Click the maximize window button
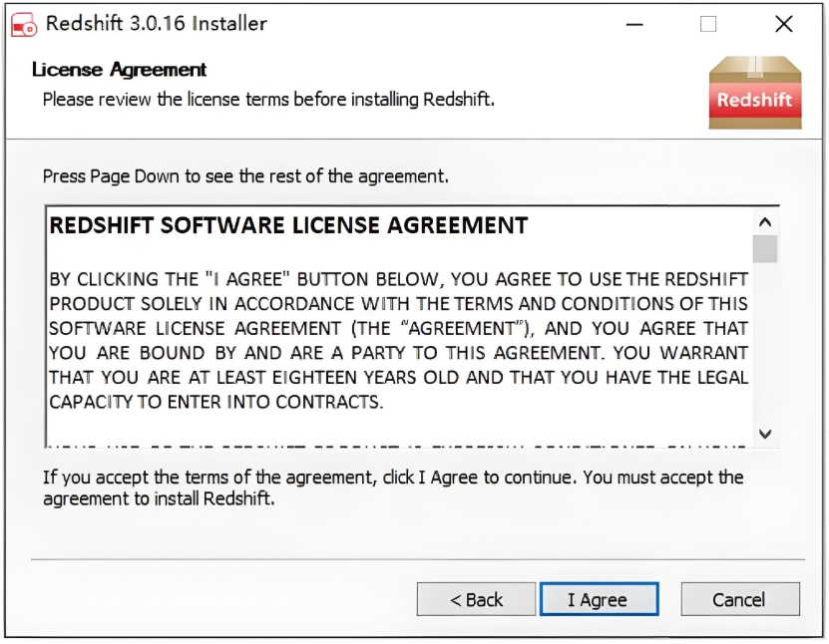This screenshot has width=829, height=644. coord(708,25)
